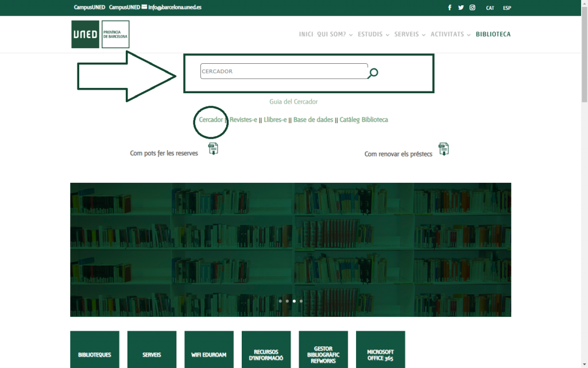Click second CampusUNED link

[x=125, y=7]
